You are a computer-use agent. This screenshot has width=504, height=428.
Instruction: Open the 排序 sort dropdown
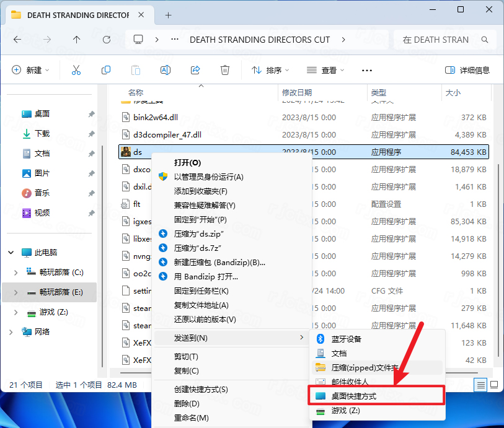click(x=270, y=70)
